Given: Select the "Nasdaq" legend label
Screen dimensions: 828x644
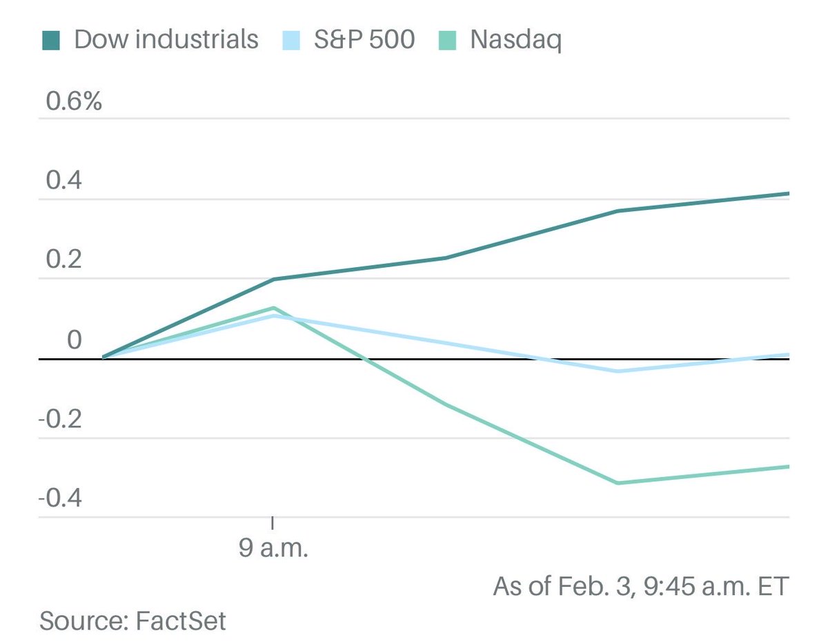Looking at the screenshot, I should [515, 40].
